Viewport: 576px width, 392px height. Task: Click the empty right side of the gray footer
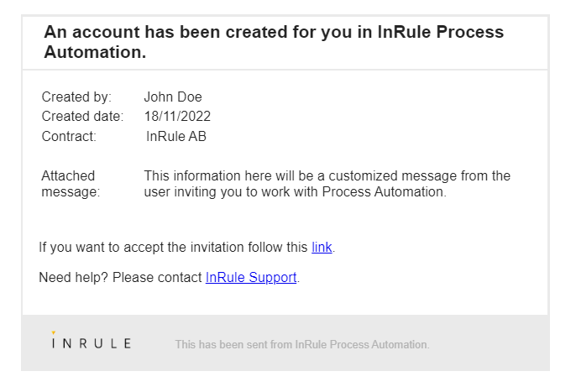pos(495,344)
